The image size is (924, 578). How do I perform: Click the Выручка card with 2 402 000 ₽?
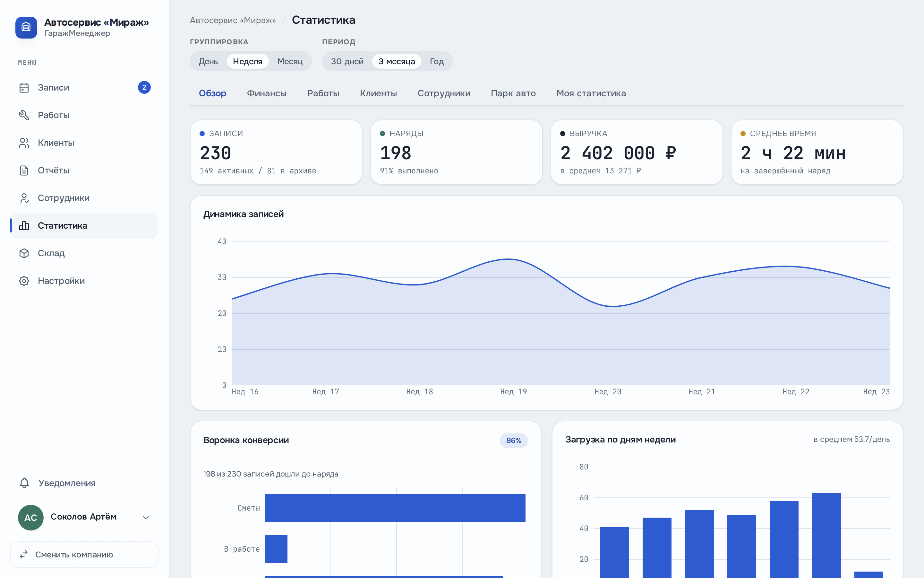tap(637, 152)
